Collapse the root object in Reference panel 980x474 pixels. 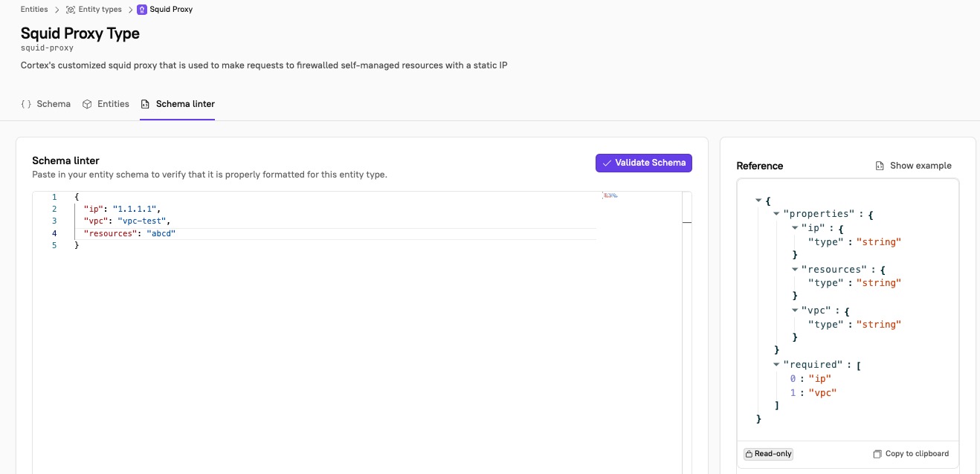[x=759, y=201]
